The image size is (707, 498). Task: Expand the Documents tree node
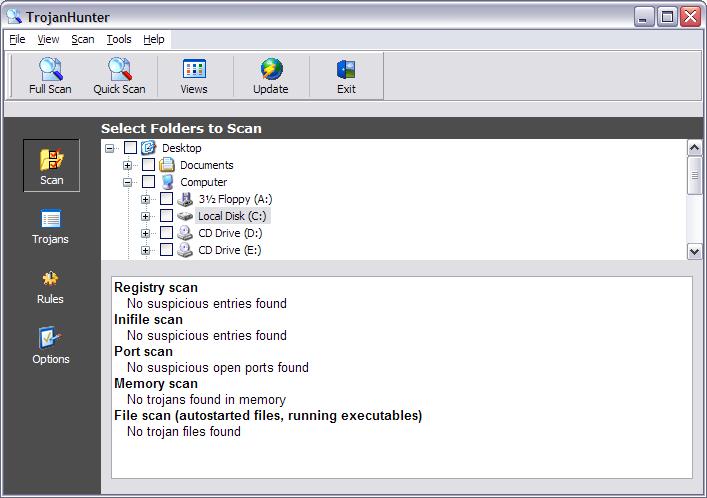[x=127, y=165]
